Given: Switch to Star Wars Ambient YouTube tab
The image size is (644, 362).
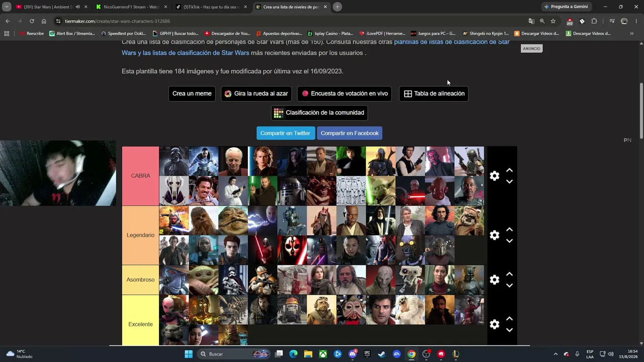Looking at the screenshot, I should pyautogui.click(x=51, y=7).
